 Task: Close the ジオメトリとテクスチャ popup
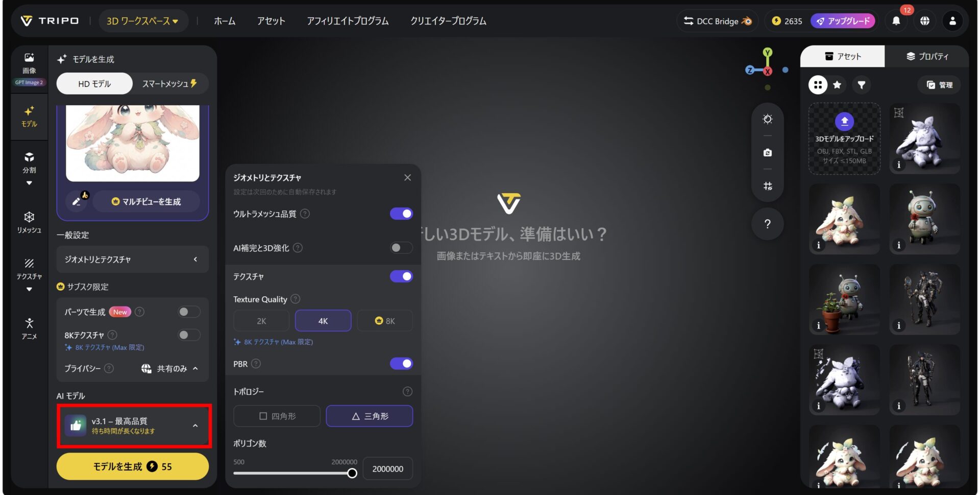407,177
